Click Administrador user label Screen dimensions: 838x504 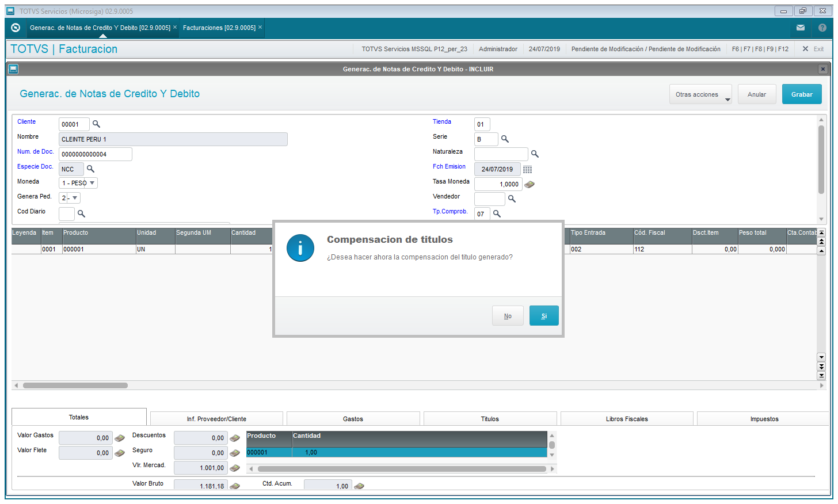pyautogui.click(x=498, y=49)
